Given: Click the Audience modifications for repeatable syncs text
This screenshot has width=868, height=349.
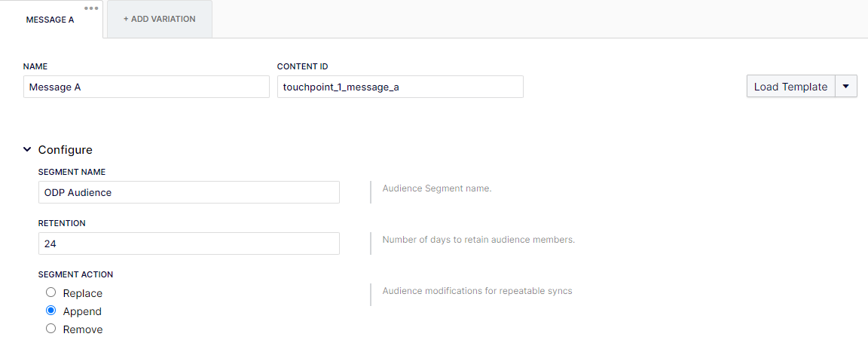Looking at the screenshot, I should pyautogui.click(x=477, y=291).
